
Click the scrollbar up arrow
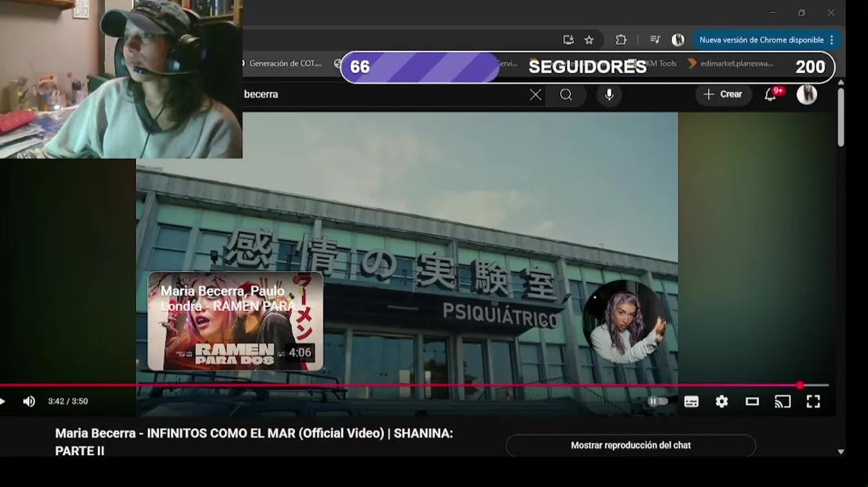841,83
